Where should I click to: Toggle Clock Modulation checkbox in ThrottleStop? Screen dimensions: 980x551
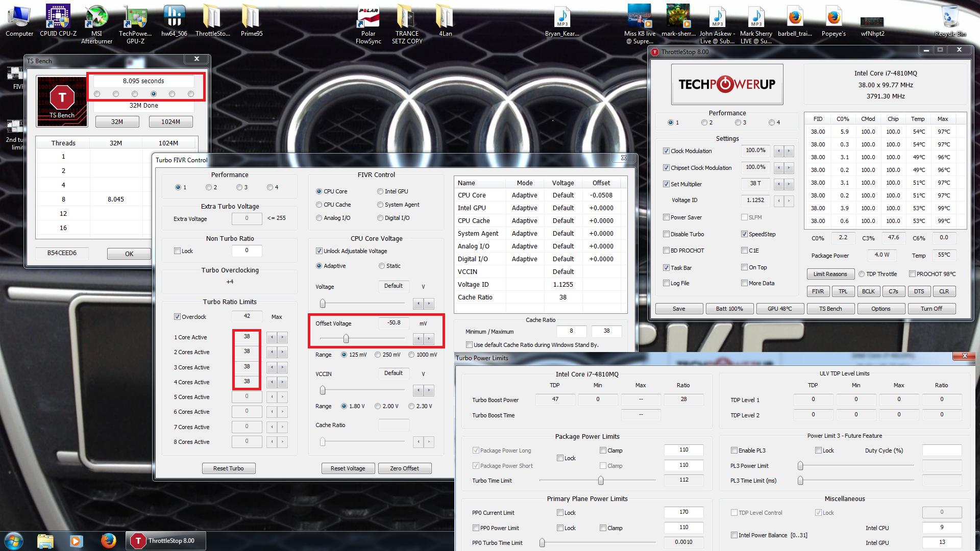pos(666,151)
